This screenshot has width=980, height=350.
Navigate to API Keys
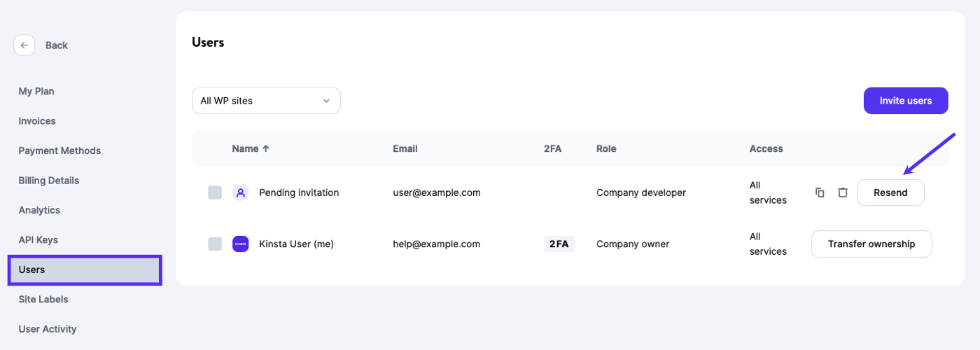(38, 240)
